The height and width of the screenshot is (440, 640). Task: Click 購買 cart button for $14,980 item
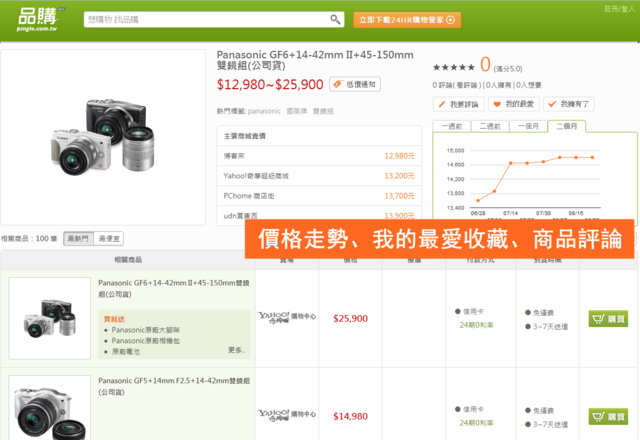[x=608, y=416]
